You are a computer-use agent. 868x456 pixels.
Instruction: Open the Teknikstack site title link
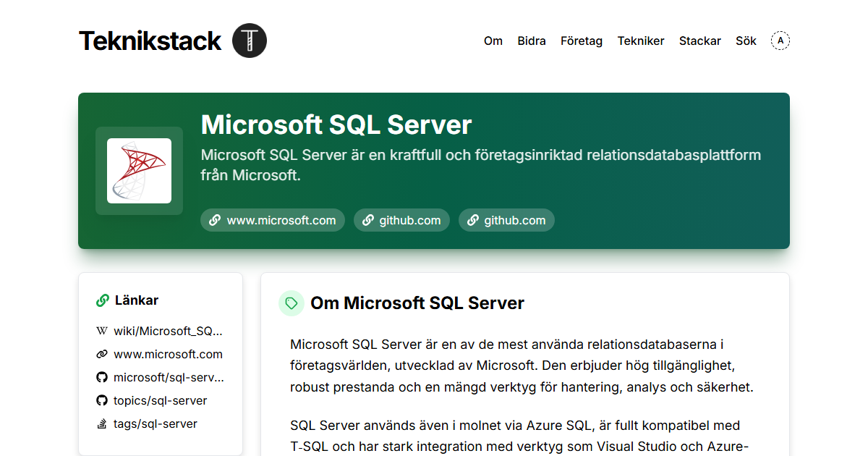tap(150, 41)
